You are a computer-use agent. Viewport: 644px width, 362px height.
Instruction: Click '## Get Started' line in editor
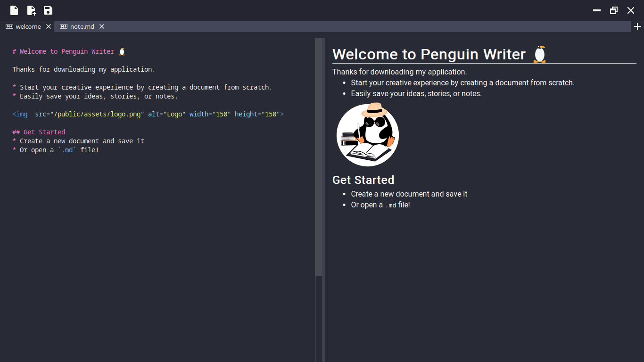pyautogui.click(x=39, y=132)
